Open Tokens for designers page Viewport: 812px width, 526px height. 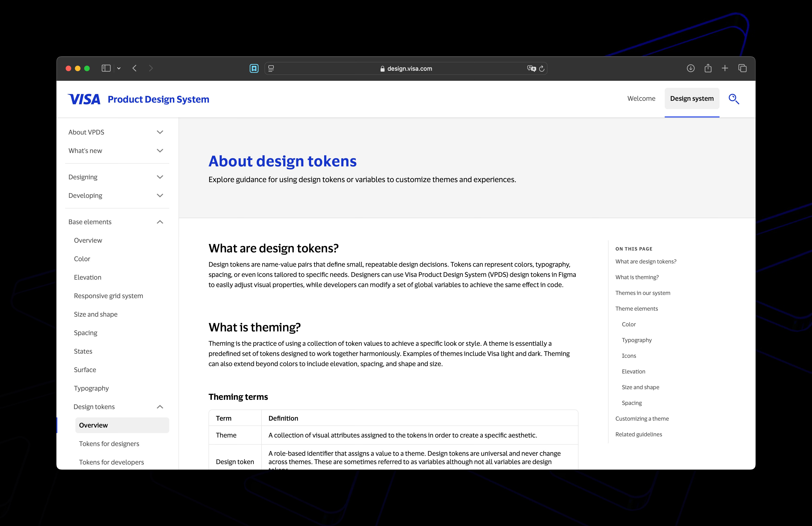point(109,443)
